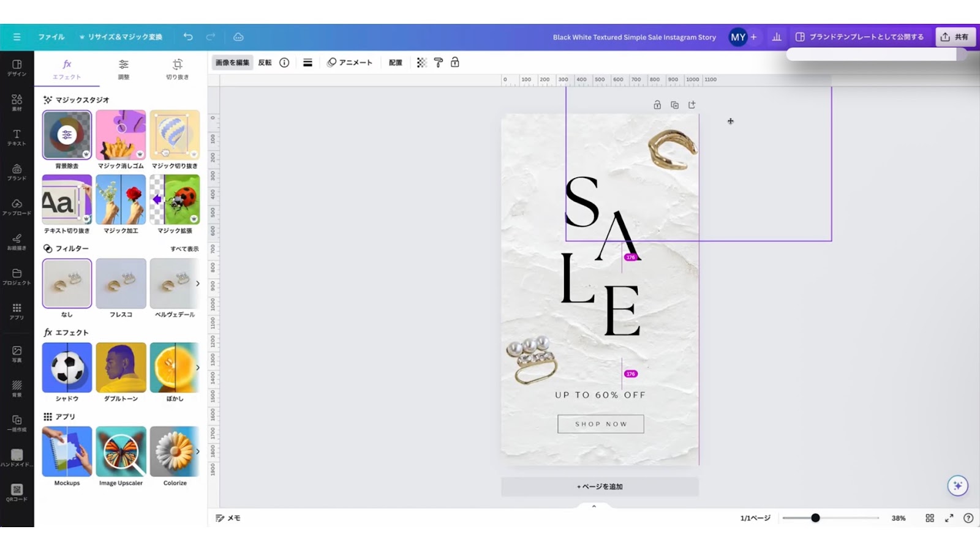
Task: Open the QRコード sidebar app
Action: (17, 493)
